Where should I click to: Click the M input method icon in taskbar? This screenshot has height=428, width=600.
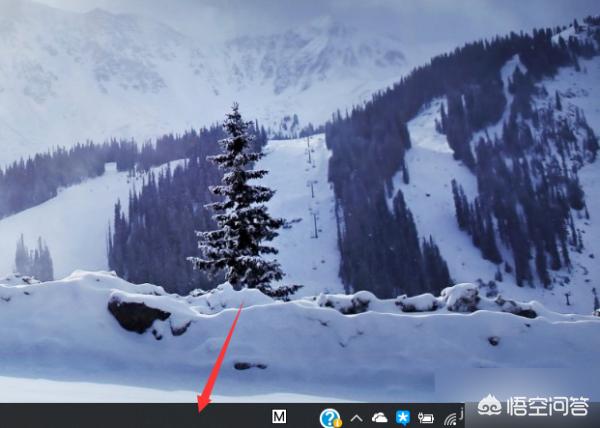280,416
